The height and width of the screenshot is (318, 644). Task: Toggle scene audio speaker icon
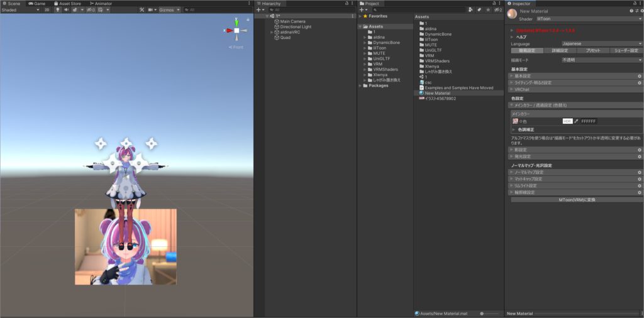pyautogui.click(x=66, y=10)
